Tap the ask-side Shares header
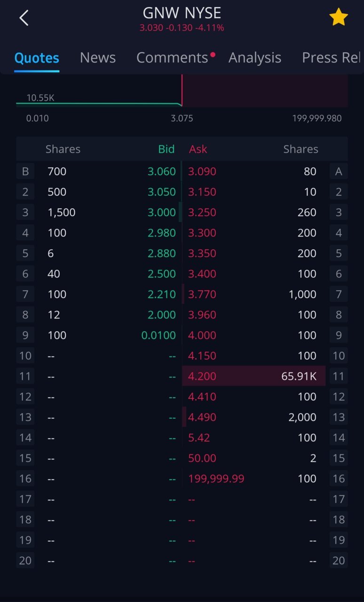364x602 pixels. tap(301, 149)
